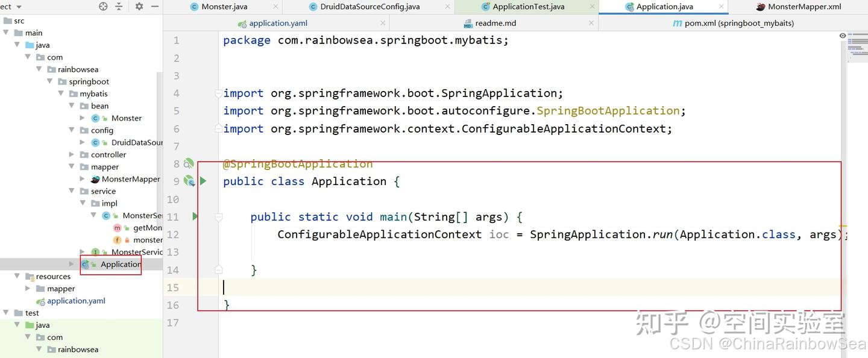Click the bookmark flag on line 11
868x358 pixels.
coord(218,216)
